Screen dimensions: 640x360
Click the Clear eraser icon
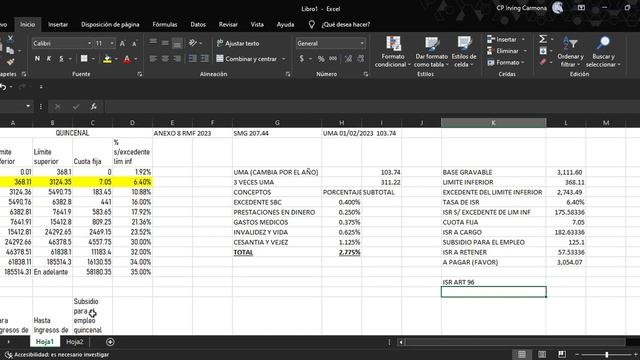[543, 62]
